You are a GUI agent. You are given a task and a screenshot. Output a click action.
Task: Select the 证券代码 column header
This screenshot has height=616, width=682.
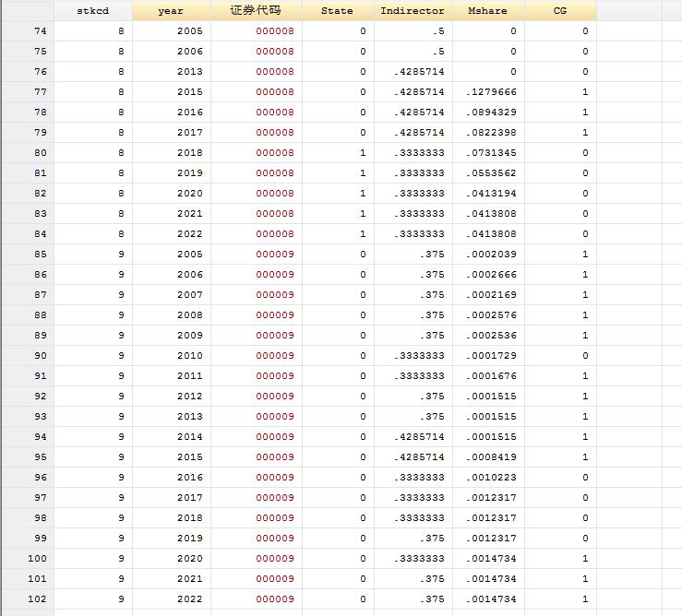pos(257,10)
